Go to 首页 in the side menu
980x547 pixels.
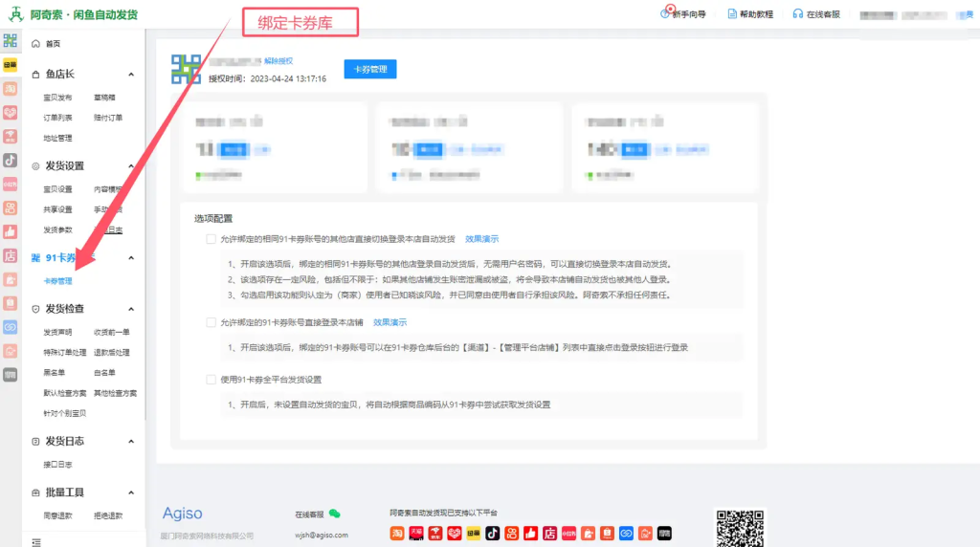tap(54, 44)
